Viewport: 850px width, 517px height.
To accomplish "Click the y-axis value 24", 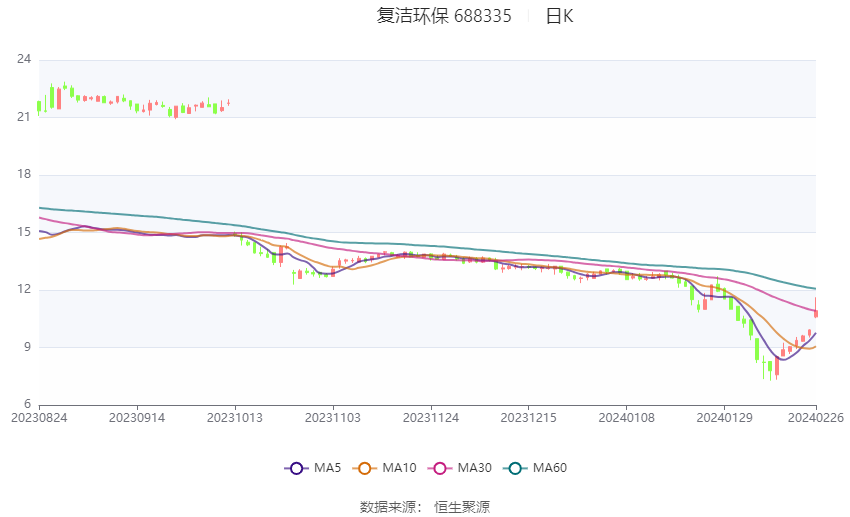I will (24, 59).
